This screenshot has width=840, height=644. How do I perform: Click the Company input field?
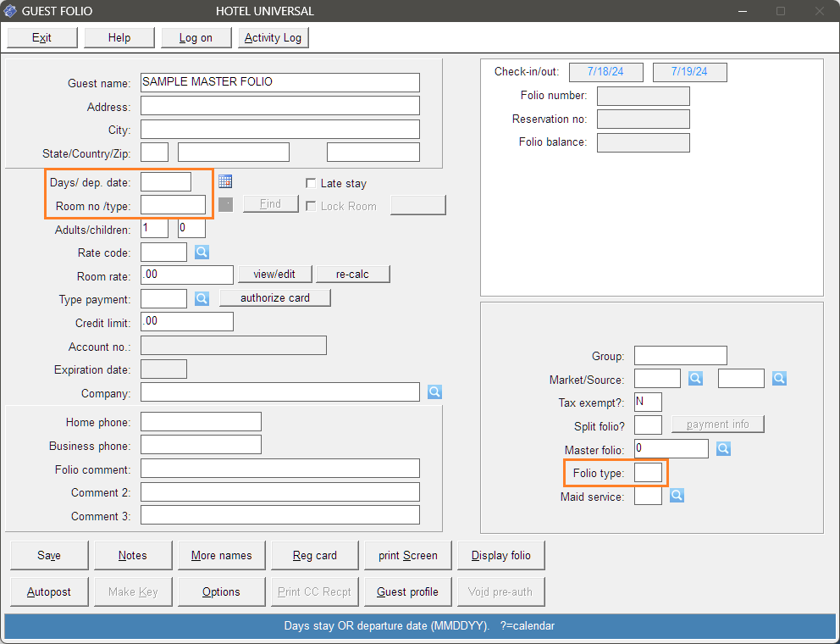tap(280, 392)
